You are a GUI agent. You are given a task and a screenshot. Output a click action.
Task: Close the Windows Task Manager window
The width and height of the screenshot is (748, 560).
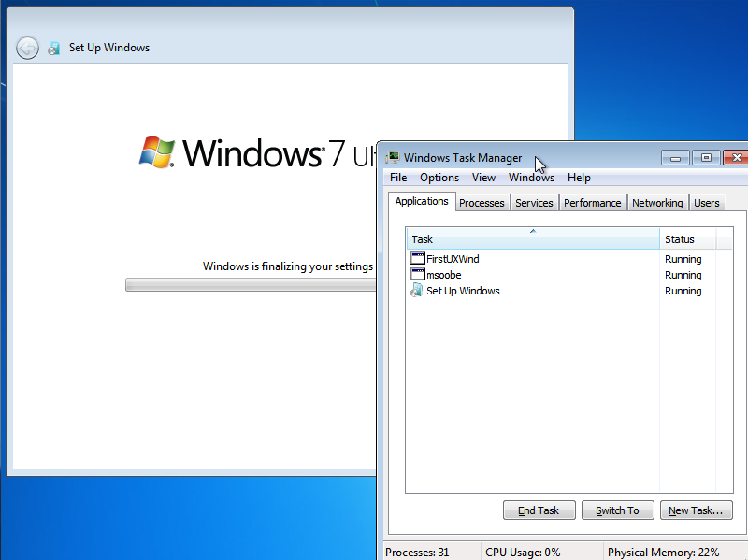[736, 158]
